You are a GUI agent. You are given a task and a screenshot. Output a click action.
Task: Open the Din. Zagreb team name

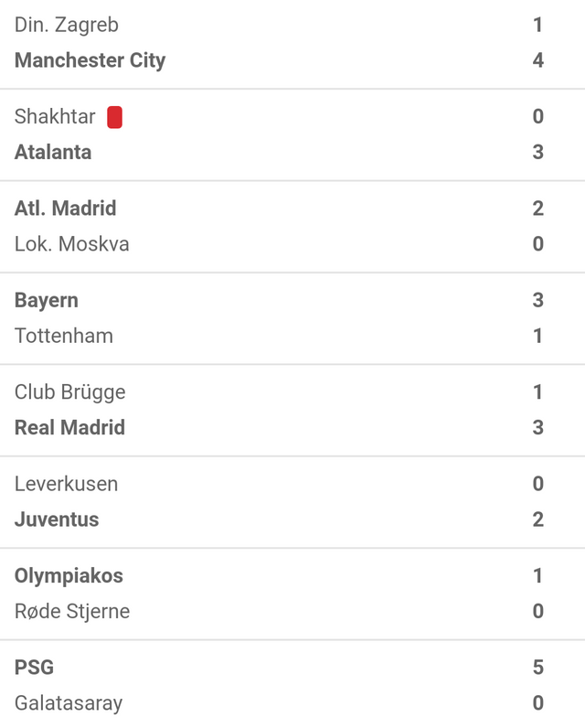67,25
